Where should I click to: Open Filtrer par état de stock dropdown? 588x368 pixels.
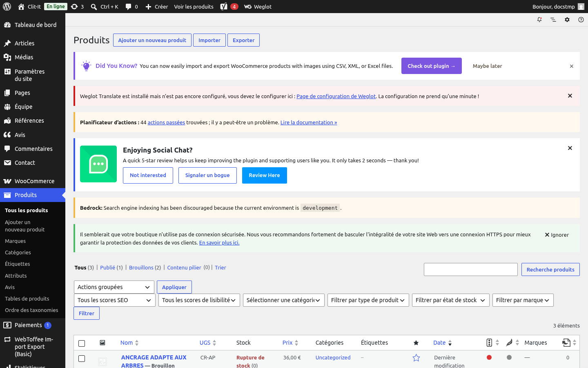451,300
